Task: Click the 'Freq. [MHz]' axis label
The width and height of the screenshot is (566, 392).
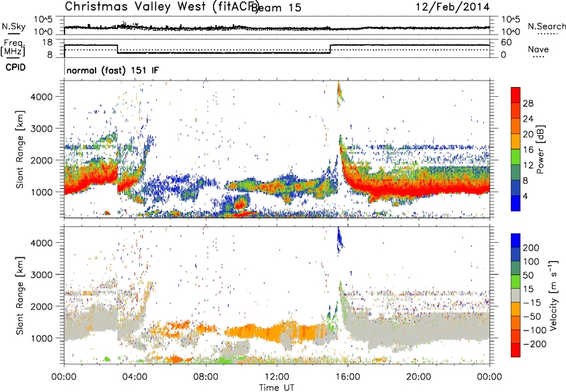Action: pyautogui.click(x=13, y=47)
